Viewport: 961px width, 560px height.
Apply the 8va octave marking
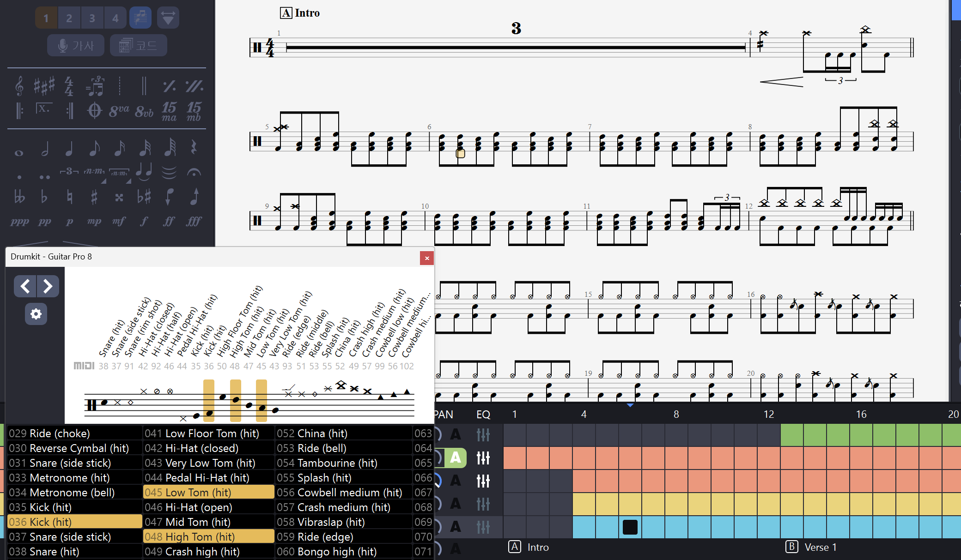pos(119,111)
